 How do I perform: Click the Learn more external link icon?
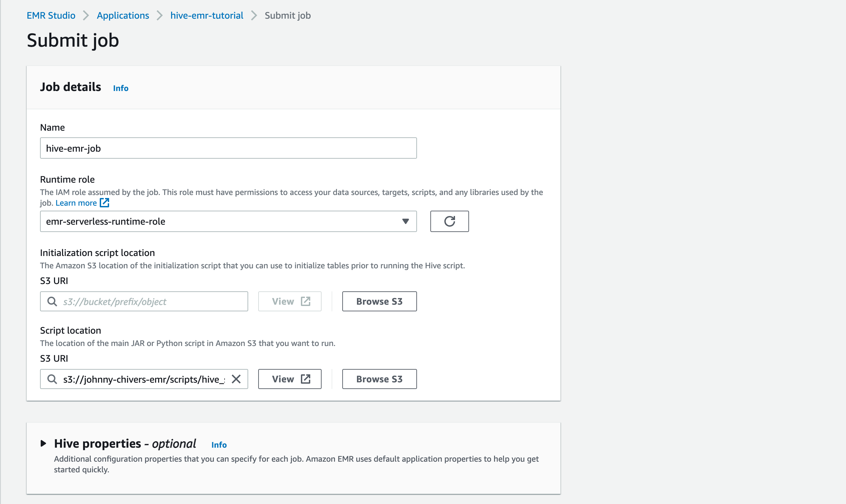pos(104,203)
